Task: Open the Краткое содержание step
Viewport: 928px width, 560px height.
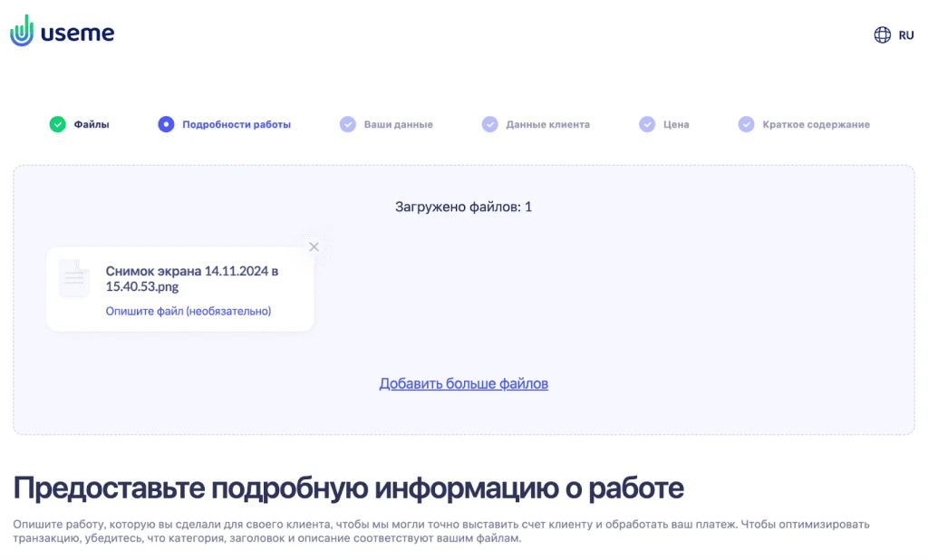Action: [817, 124]
